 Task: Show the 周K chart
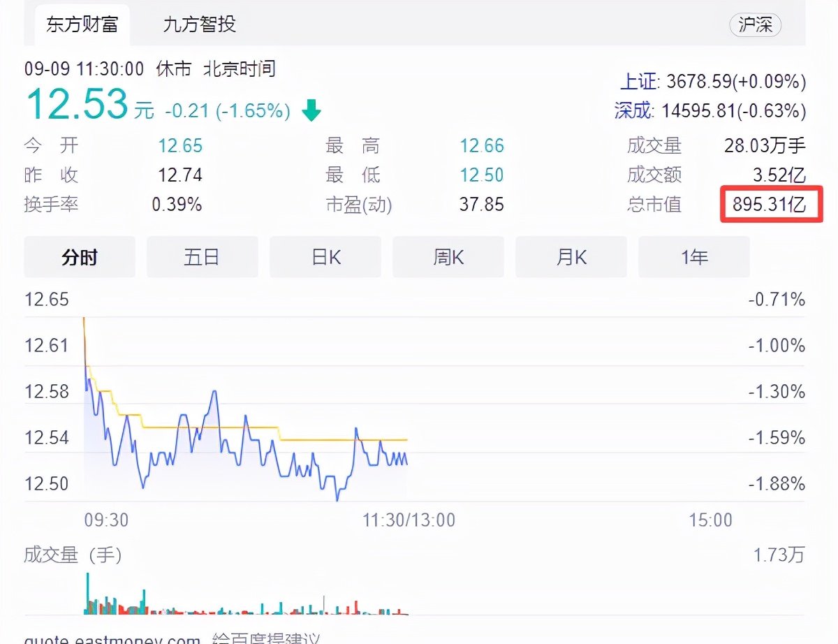(x=448, y=257)
